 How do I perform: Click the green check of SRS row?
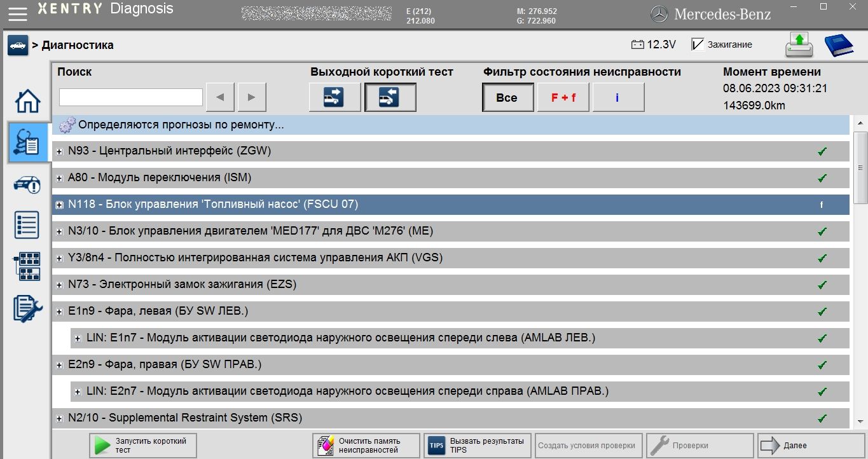[x=822, y=418]
